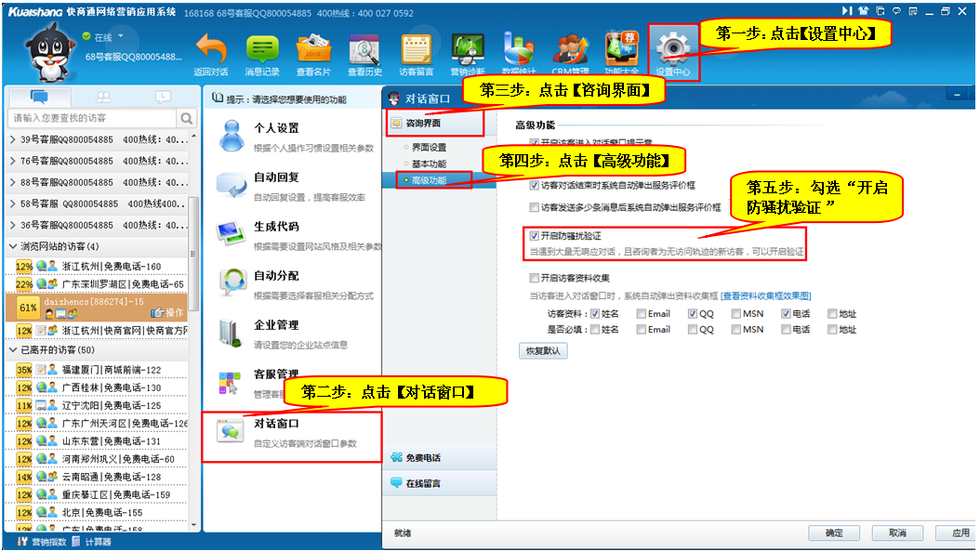The height and width of the screenshot is (551, 980).
Task: Open 查看名片 business card icon
Action: [x=313, y=49]
